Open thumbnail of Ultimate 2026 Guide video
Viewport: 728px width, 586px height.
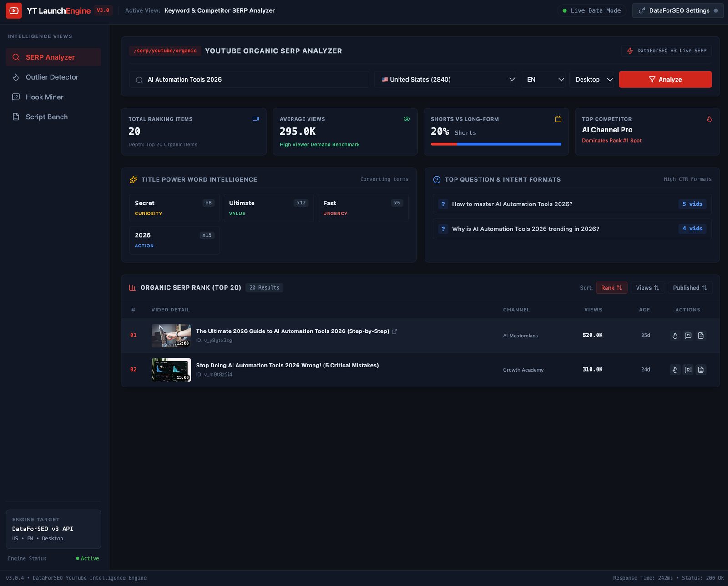(x=171, y=336)
